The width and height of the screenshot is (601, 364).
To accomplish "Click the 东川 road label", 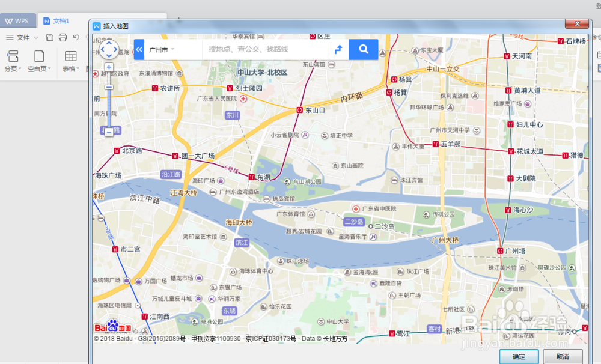I will 232,115.
